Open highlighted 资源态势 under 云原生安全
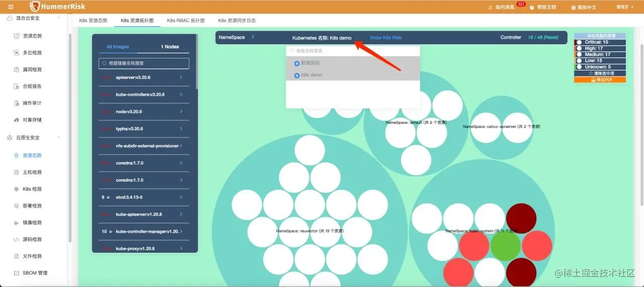Image resolution: width=644 pixels, height=287 pixels. pos(32,156)
